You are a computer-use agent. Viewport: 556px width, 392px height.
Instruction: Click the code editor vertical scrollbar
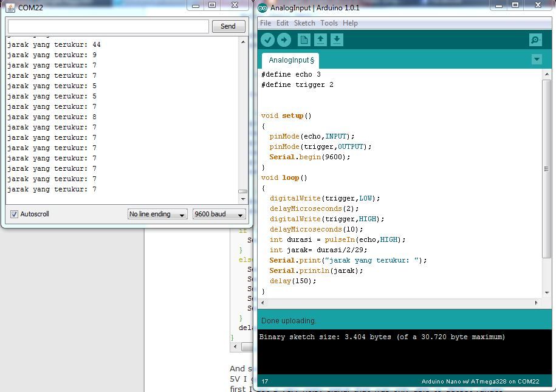point(546,170)
